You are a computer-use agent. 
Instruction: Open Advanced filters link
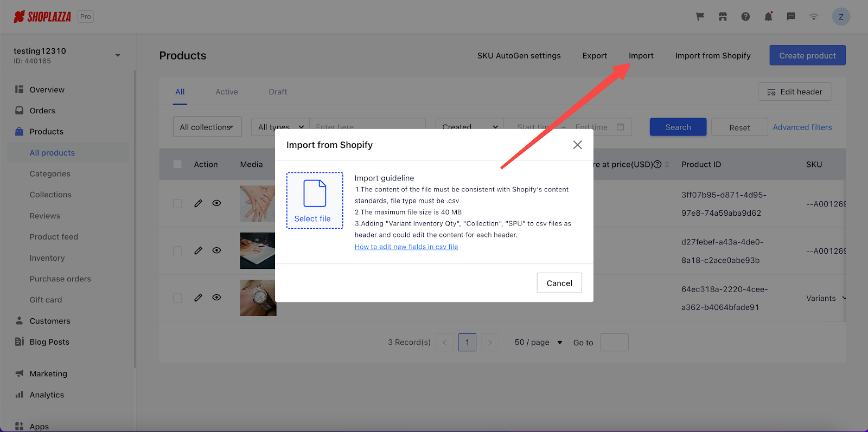[x=802, y=127]
